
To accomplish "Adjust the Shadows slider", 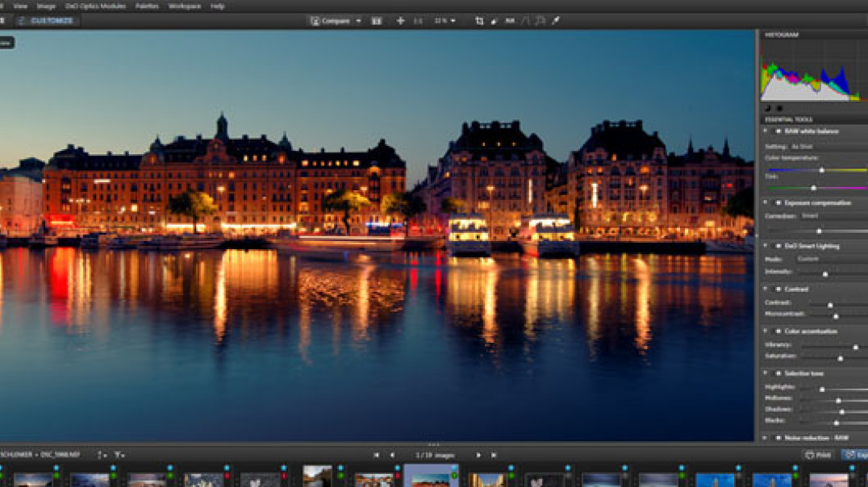I will pos(842,412).
